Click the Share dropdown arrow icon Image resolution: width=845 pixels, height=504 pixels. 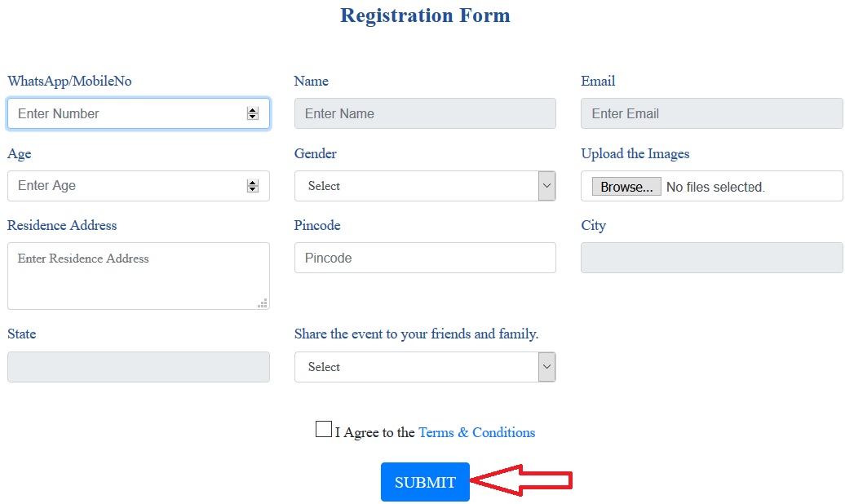click(546, 367)
